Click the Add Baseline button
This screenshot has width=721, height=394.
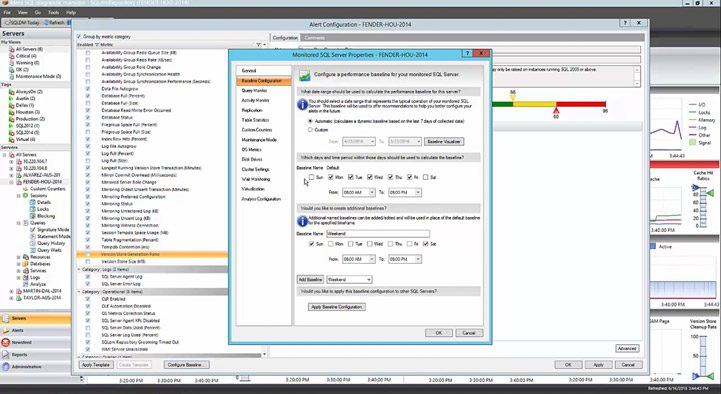point(310,280)
